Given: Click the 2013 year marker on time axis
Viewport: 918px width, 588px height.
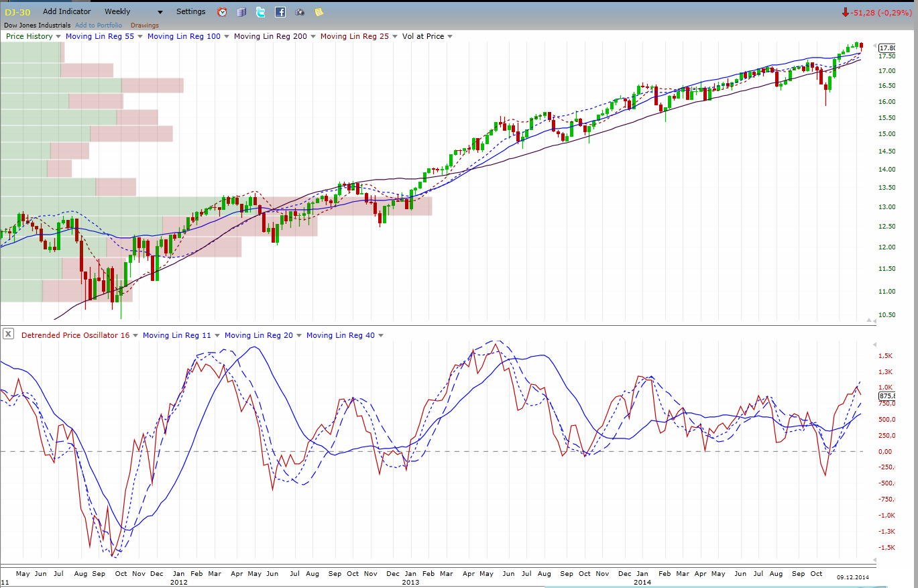Looking at the screenshot, I should [410, 583].
